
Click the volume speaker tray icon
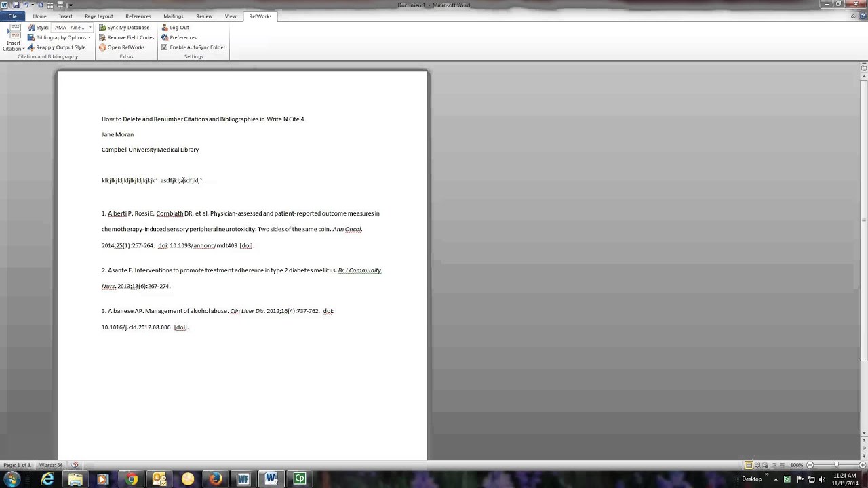click(x=822, y=479)
